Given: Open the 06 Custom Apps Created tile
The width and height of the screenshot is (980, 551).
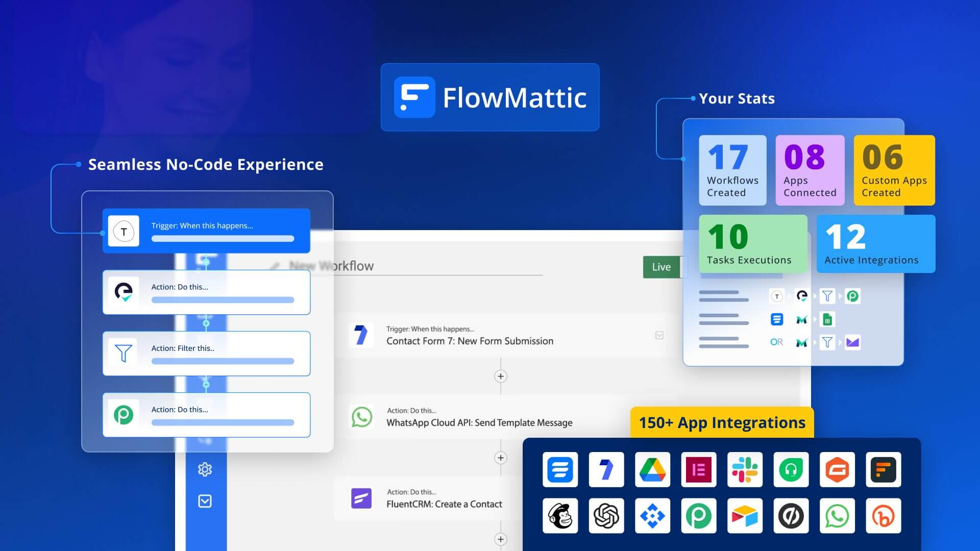Looking at the screenshot, I should tap(894, 170).
